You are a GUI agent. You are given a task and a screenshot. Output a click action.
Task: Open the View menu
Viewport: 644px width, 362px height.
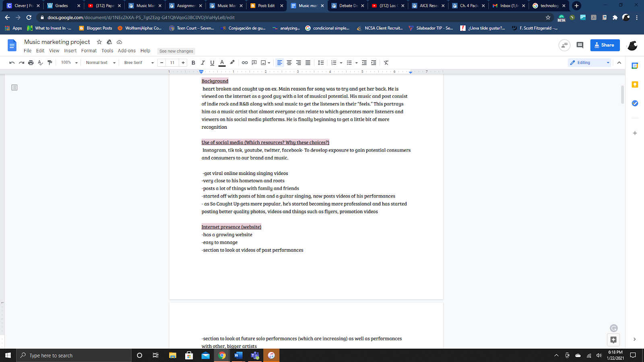(x=54, y=51)
